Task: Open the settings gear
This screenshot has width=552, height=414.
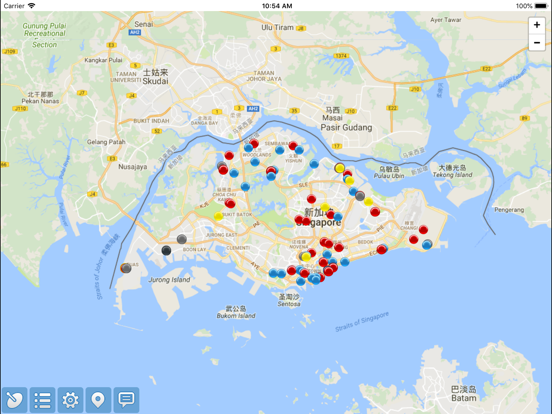Action: tap(70, 400)
